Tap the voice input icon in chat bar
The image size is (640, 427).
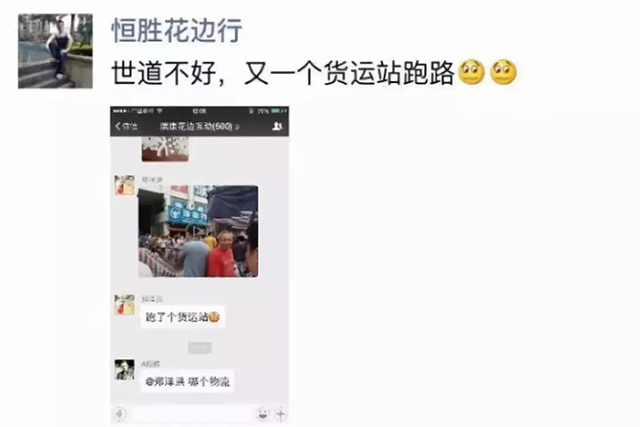119,414
